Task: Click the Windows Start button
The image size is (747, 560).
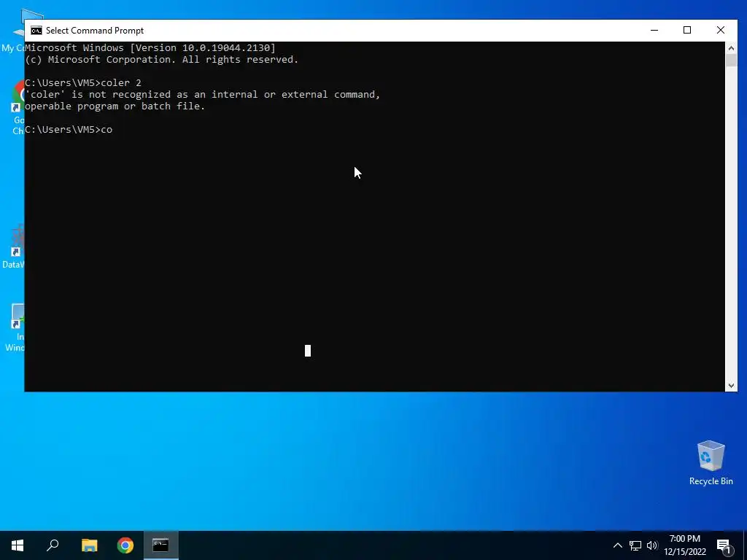Action: 18,545
